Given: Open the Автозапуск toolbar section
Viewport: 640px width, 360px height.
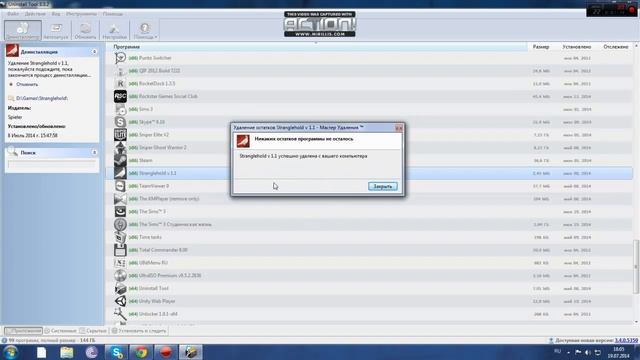Looking at the screenshot, I should tap(56, 30).
